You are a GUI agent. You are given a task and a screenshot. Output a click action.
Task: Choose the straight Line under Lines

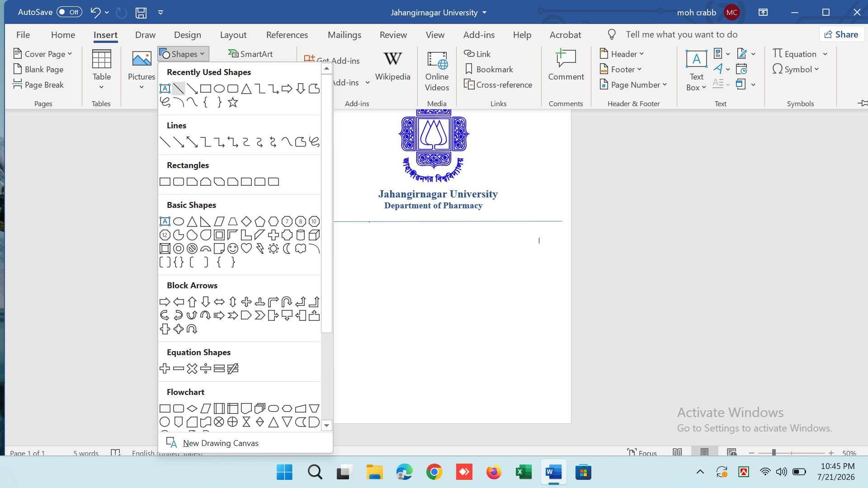pos(165,142)
